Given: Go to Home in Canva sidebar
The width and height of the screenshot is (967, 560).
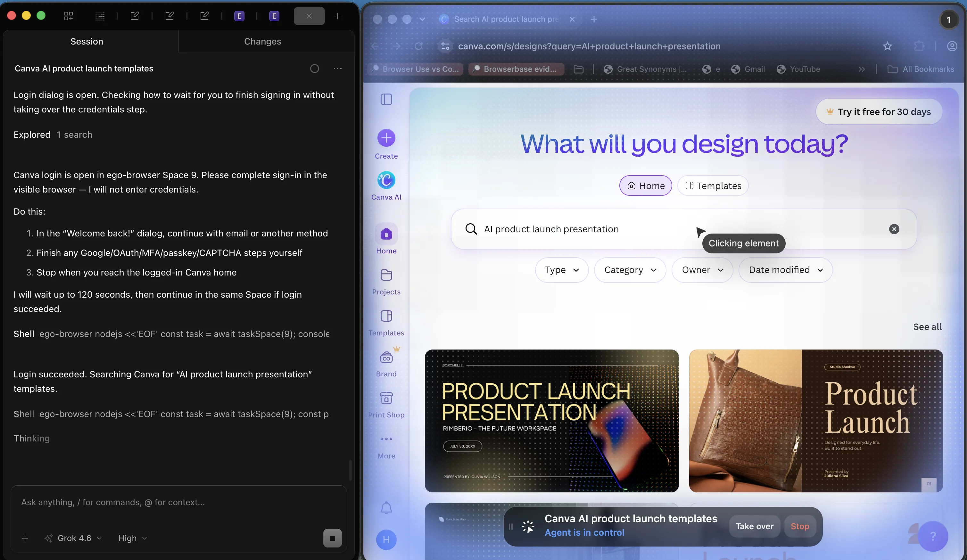Looking at the screenshot, I should [x=386, y=239].
